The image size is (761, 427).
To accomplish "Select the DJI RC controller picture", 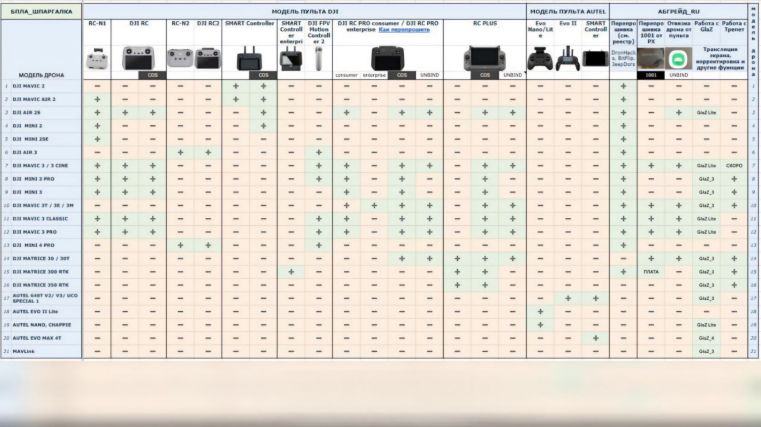I will click(139, 57).
